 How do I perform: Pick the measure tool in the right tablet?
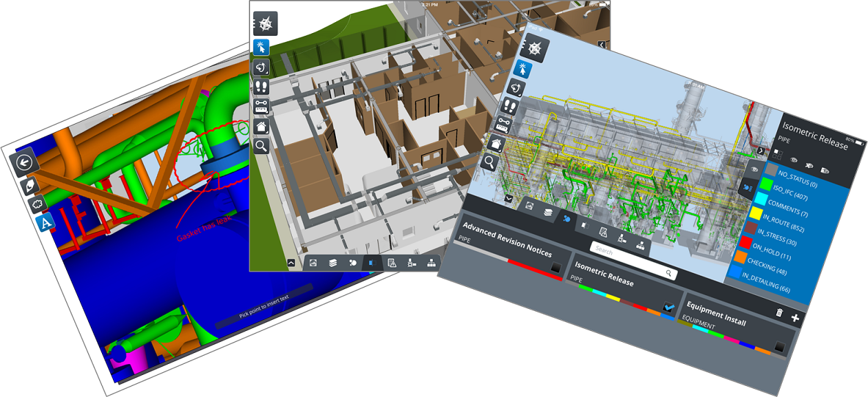pyautogui.click(x=503, y=125)
